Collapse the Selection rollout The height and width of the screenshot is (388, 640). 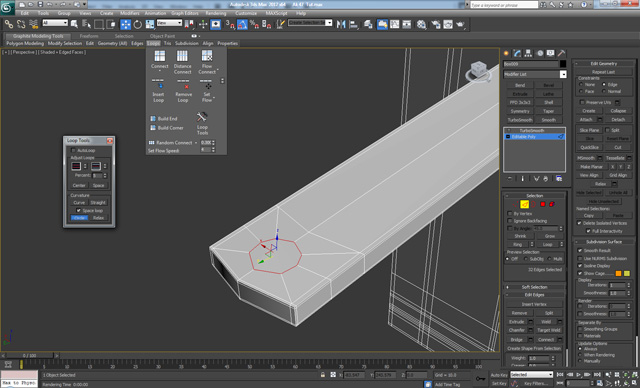click(x=535, y=196)
